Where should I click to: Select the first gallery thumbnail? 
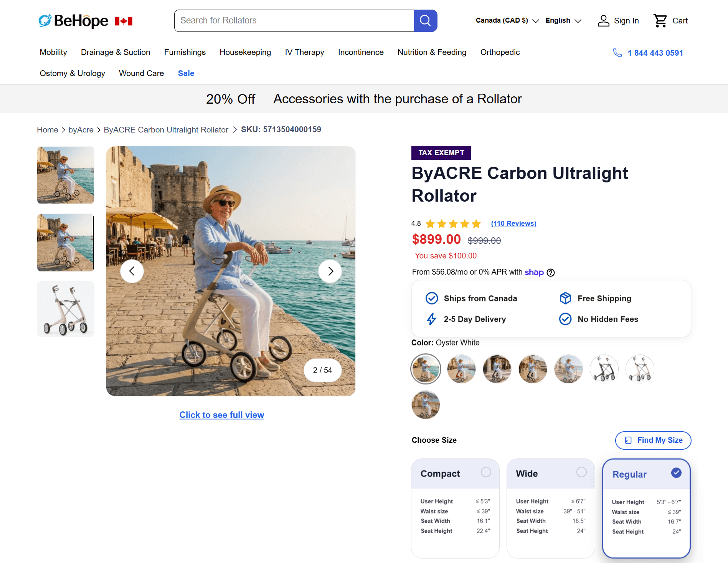pyautogui.click(x=66, y=175)
